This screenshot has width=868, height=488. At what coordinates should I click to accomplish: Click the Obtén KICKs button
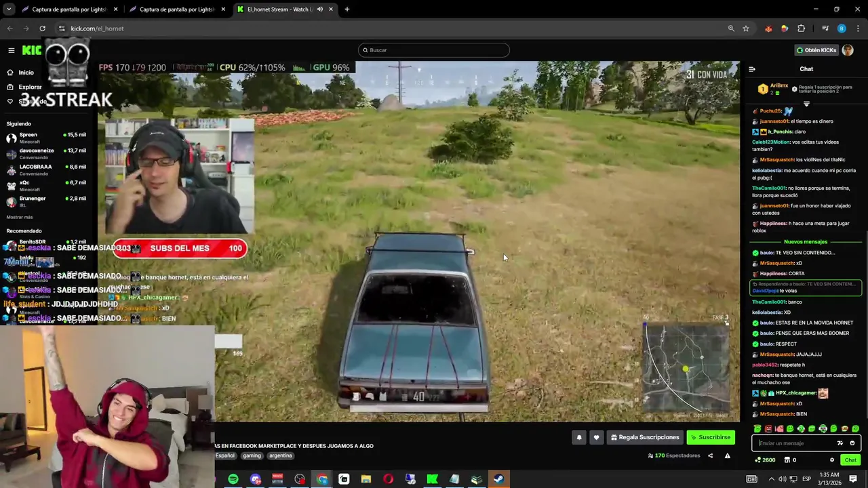(816, 50)
